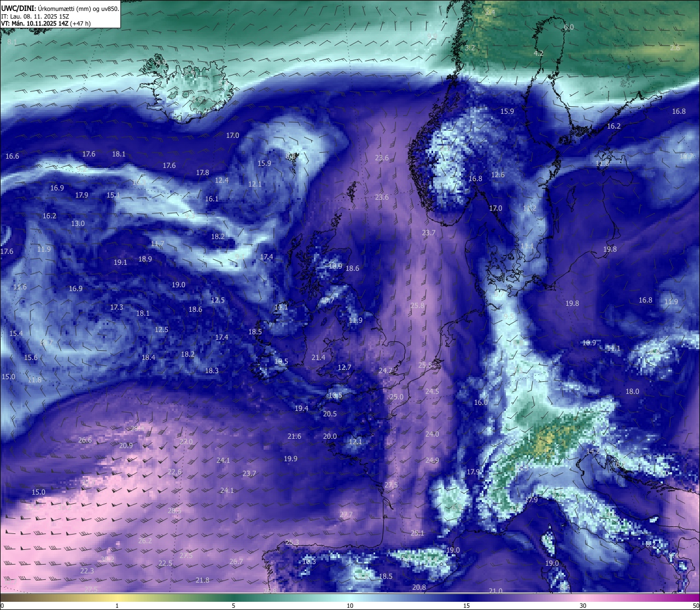
Task: Click the 6.0 value over northern Scandinavia
Action: pyautogui.click(x=569, y=27)
